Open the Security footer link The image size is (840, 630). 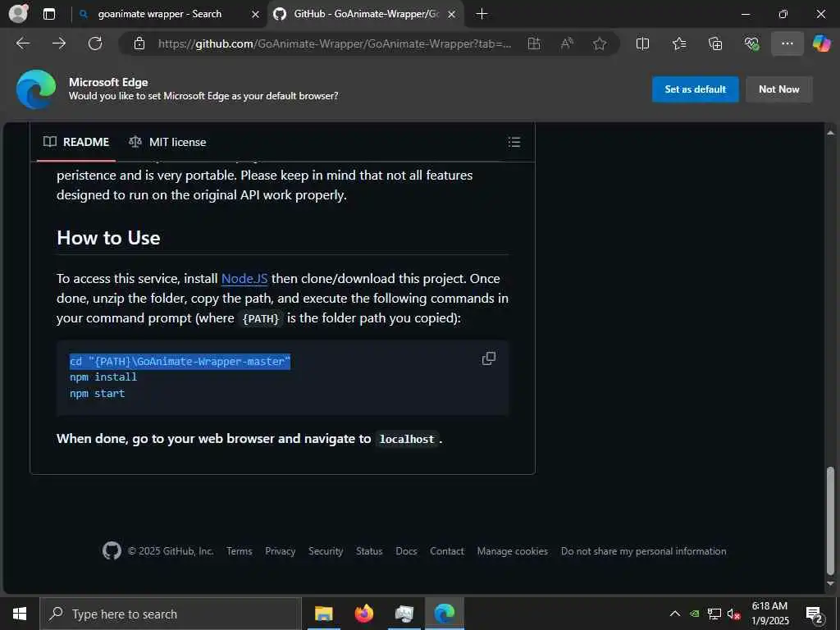(326, 551)
